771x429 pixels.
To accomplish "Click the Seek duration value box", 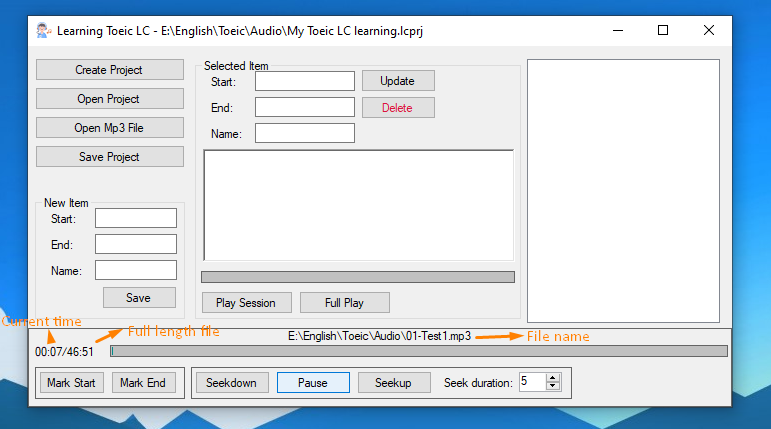I will (x=532, y=382).
